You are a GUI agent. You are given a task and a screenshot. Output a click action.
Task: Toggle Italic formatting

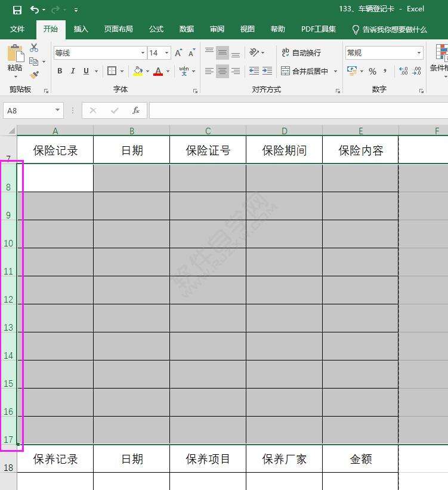point(73,71)
